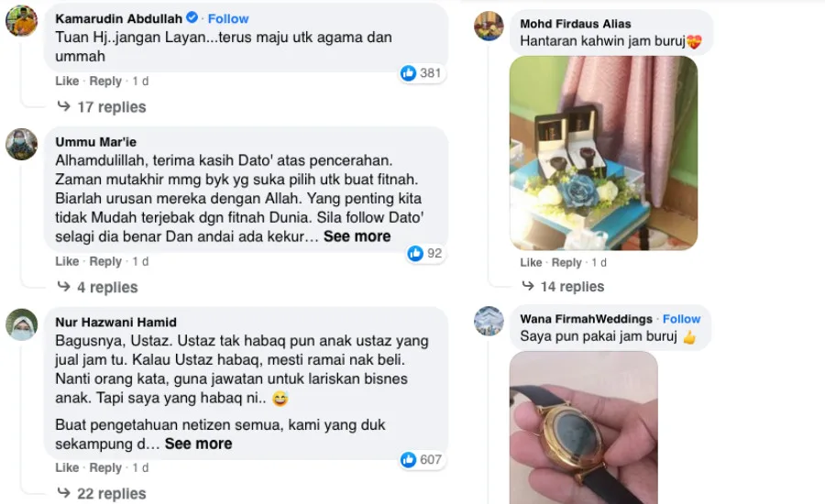Screen dimensions: 825x504
Task: Open the 381 likes reaction icon
Action: (408, 73)
